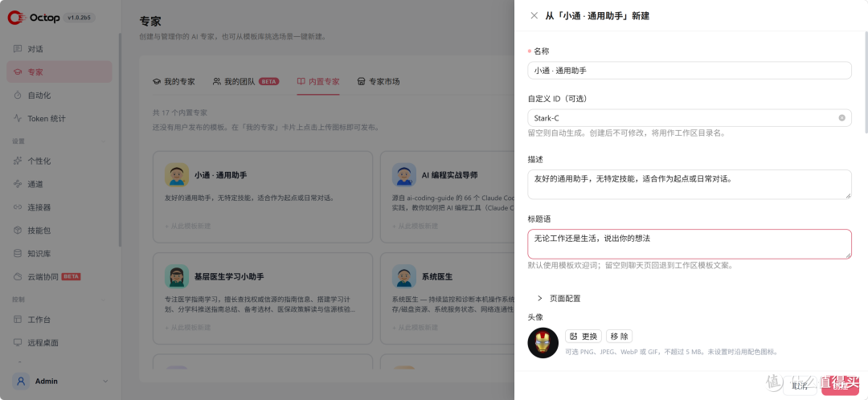The image size is (868, 400).
Task: Click the 系统医生 card title
Action: [x=437, y=276]
